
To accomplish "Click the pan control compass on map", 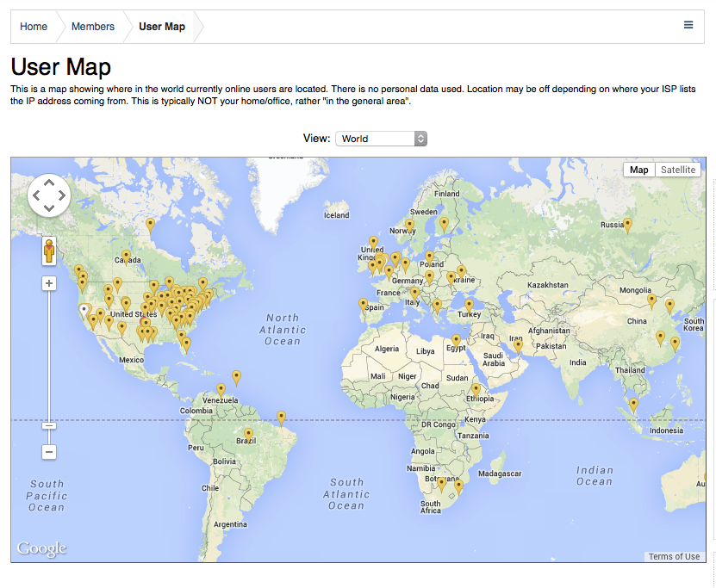I will pos(49,195).
